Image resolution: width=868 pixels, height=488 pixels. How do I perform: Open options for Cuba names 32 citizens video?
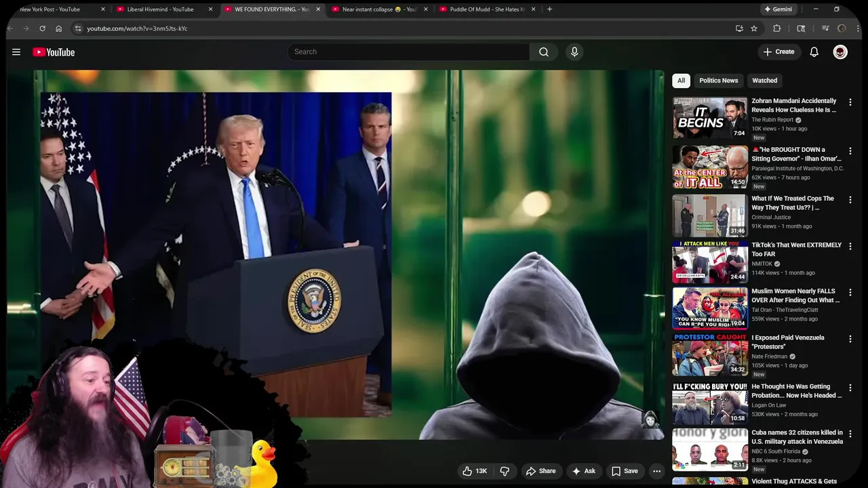click(x=850, y=434)
